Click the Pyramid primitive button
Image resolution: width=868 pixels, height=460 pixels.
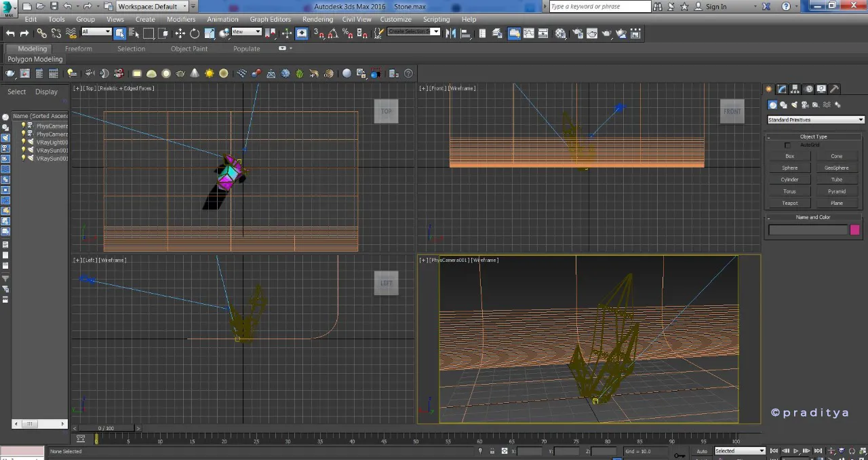coord(837,191)
